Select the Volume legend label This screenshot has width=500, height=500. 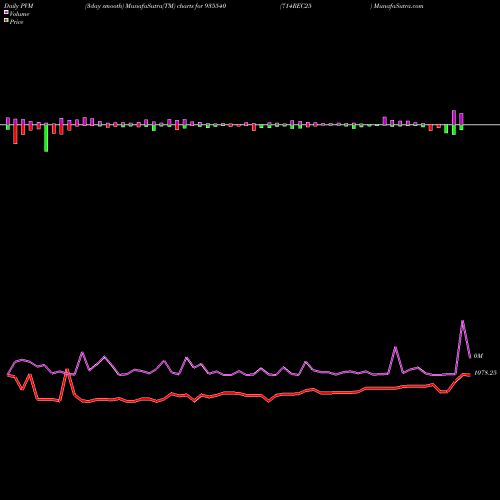(x=19, y=14)
